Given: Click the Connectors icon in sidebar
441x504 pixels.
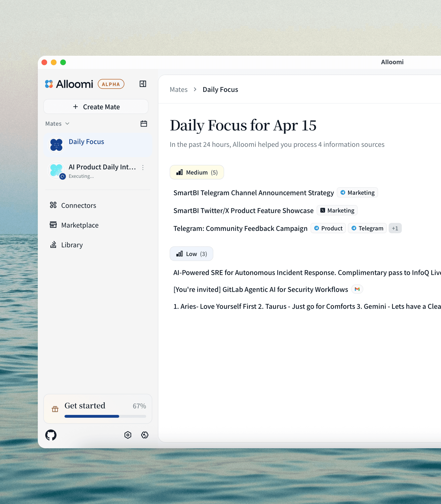Looking at the screenshot, I should (x=53, y=205).
